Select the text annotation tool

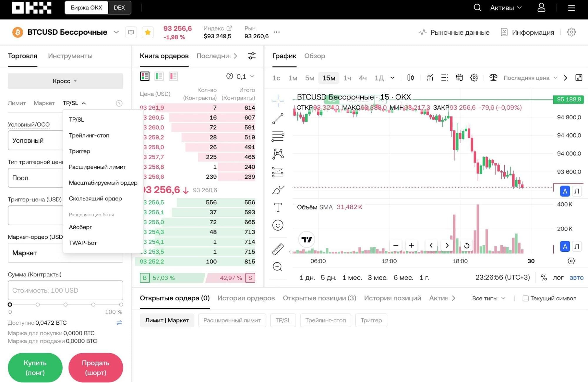[278, 208]
